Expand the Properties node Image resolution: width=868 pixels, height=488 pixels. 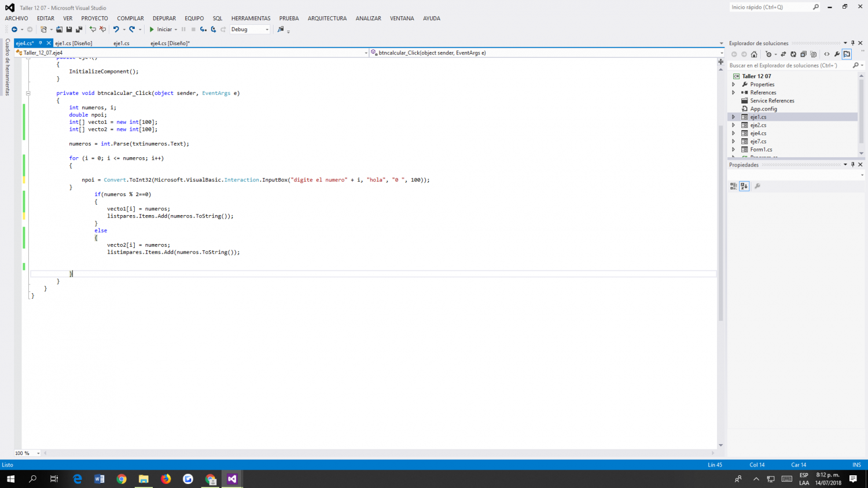click(x=734, y=84)
